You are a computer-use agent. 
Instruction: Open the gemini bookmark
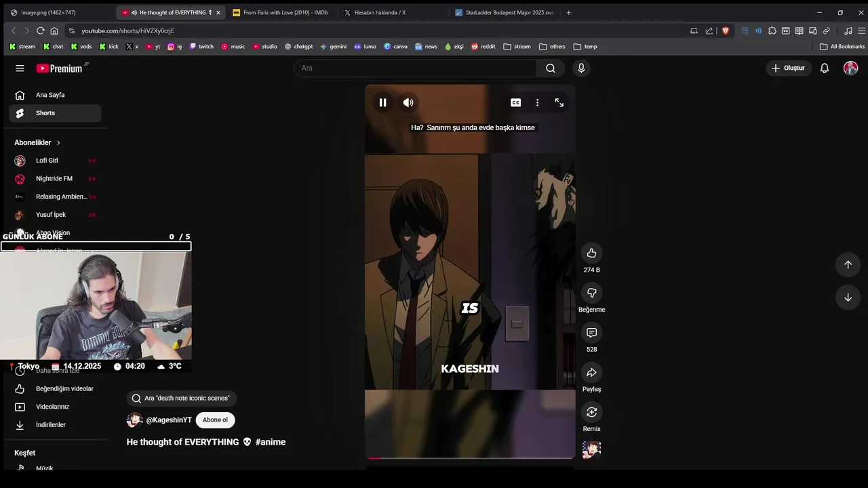pyautogui.click(x=333, y=47)
